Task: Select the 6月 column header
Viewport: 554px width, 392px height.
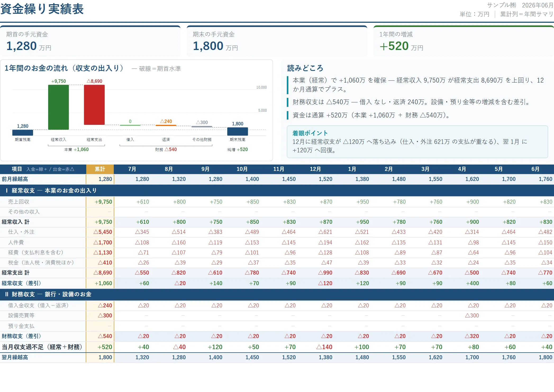Action: tap(535, 169)
